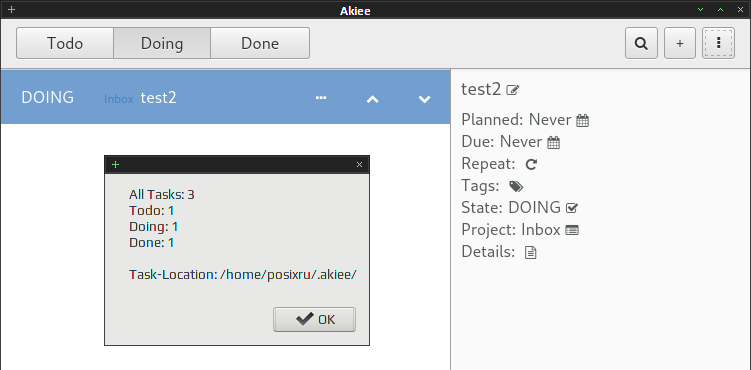
Task: Click the 'Planned: Never' text
Action: click(516, 120)
